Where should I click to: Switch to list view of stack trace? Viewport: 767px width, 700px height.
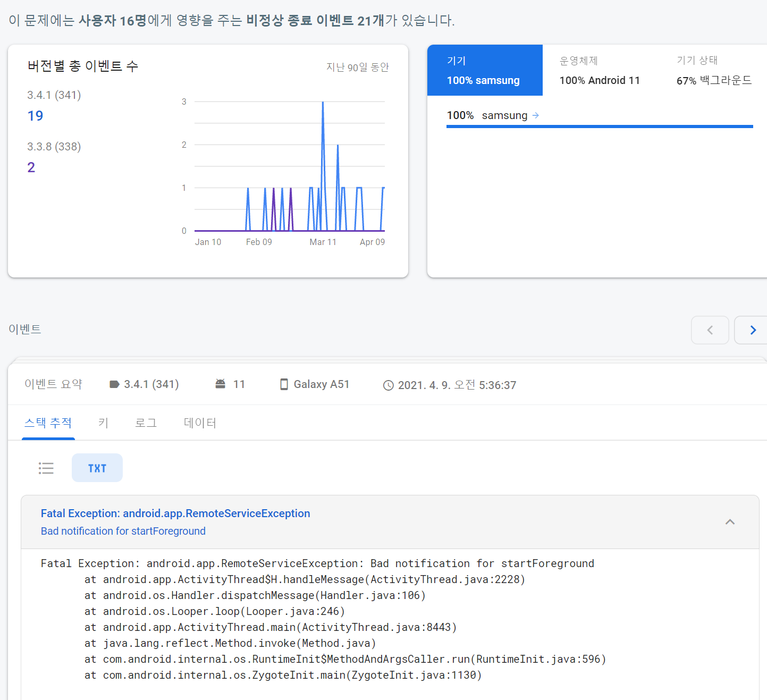pyautogui.click(x=46, y=468)
